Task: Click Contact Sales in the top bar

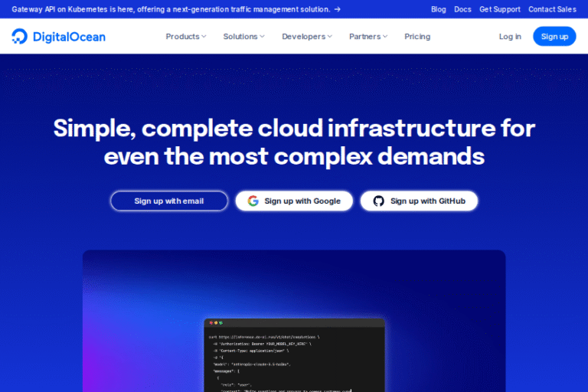Action: click(x=552, y=9)
